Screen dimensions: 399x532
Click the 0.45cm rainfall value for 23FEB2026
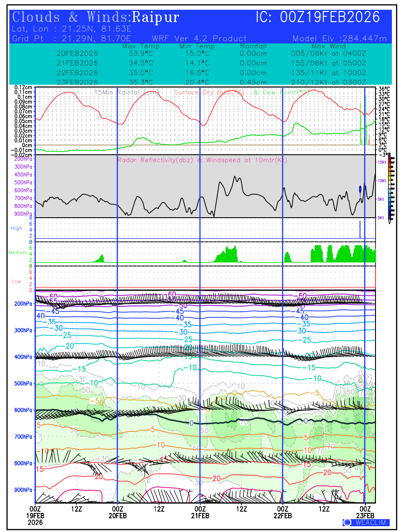(x=253, y=82)
